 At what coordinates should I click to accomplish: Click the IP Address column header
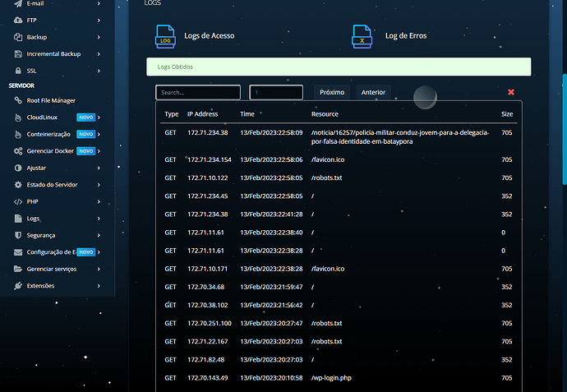(x=202, y=114)
